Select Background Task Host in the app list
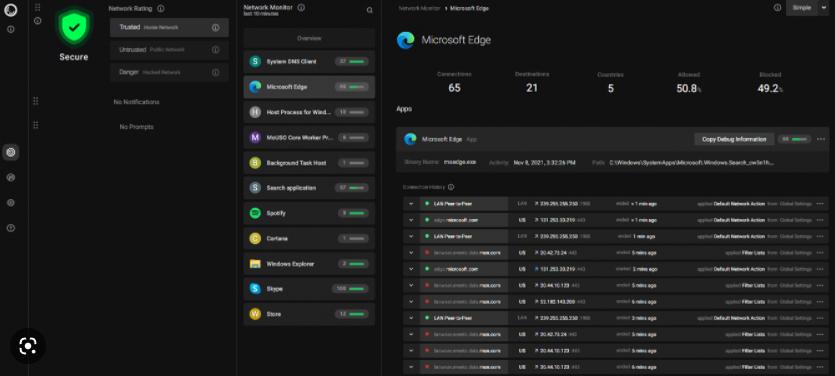 pos(309,162)
